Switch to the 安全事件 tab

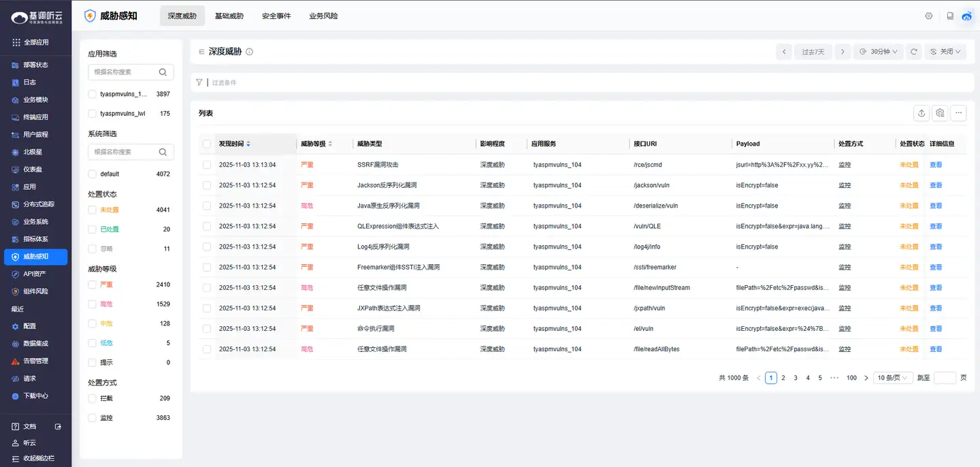click(276, 16)
